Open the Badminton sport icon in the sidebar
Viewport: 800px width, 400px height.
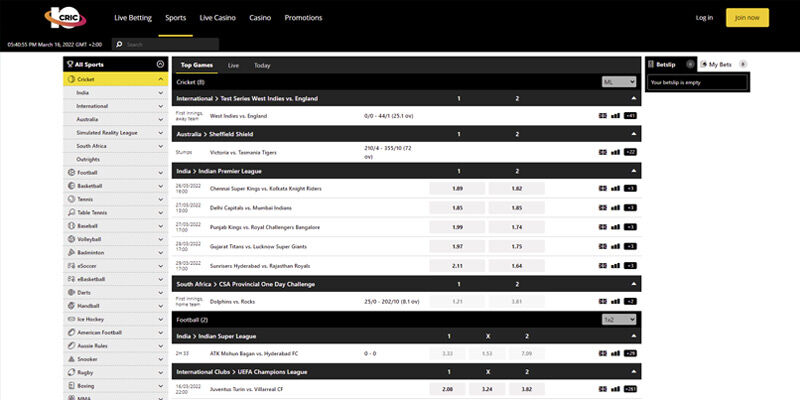pos(71,252)
